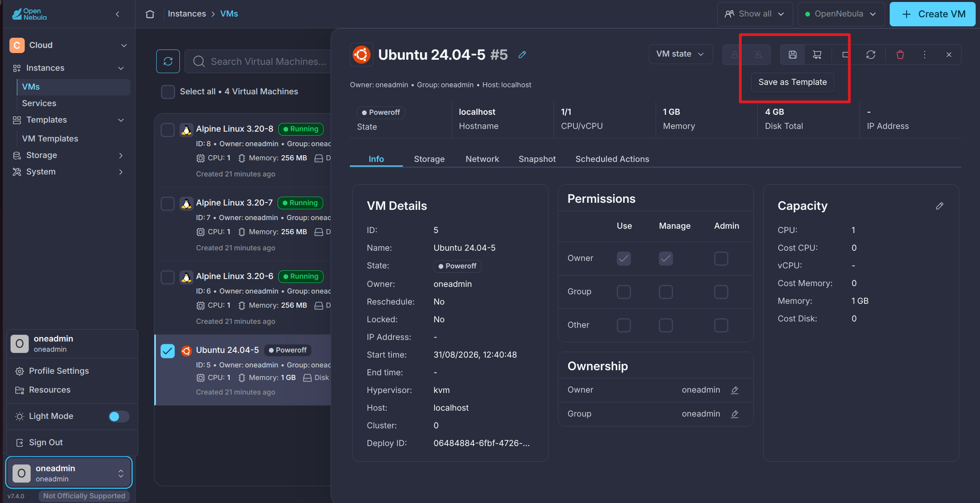This screenshot has width=980, height=503.
Task: Switch to the Network tab
Action: (482, 159)
